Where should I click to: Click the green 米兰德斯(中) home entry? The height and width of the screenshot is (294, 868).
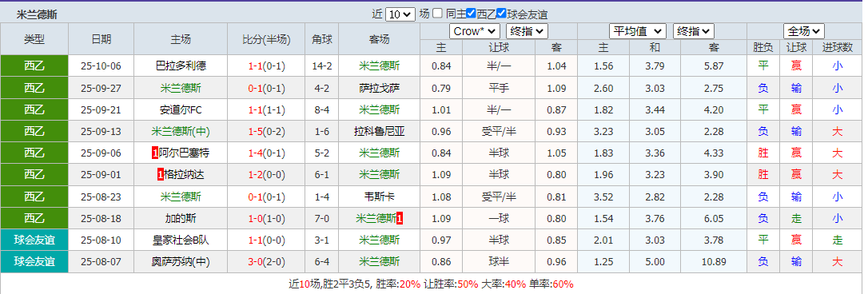point(181,132)
